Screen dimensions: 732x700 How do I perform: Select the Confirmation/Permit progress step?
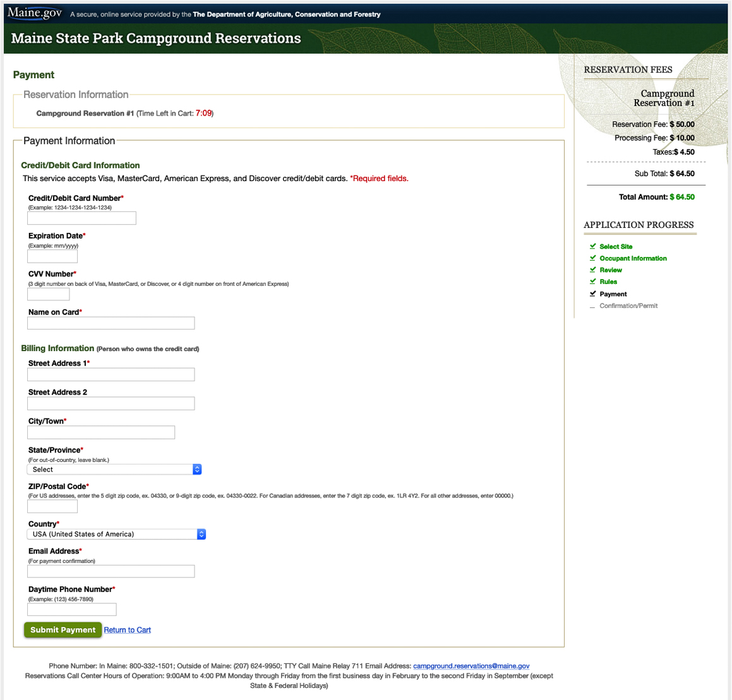tap(628, 306)
